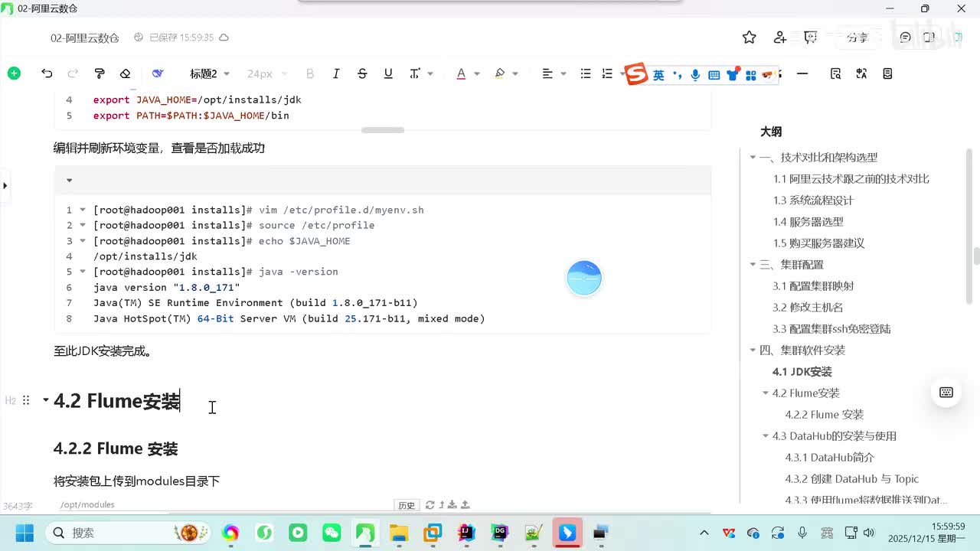The image size is (980, 551).
Task: Collapse outline section 三、集群配置
Action: [753, 265]
